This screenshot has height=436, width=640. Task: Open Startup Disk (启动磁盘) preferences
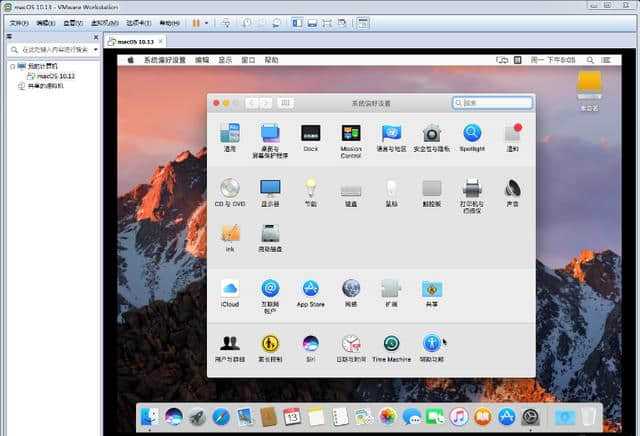(x=270, y=238)
